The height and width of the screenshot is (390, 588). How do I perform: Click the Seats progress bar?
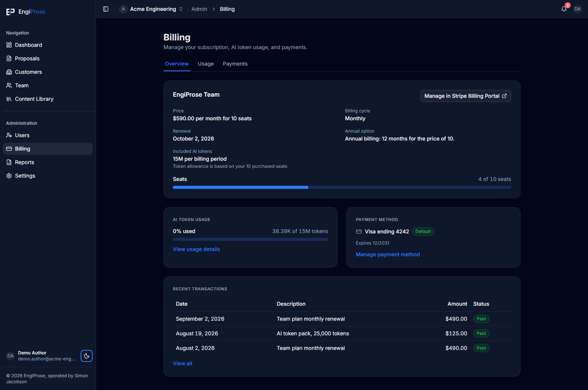click(x=342, y=187)
